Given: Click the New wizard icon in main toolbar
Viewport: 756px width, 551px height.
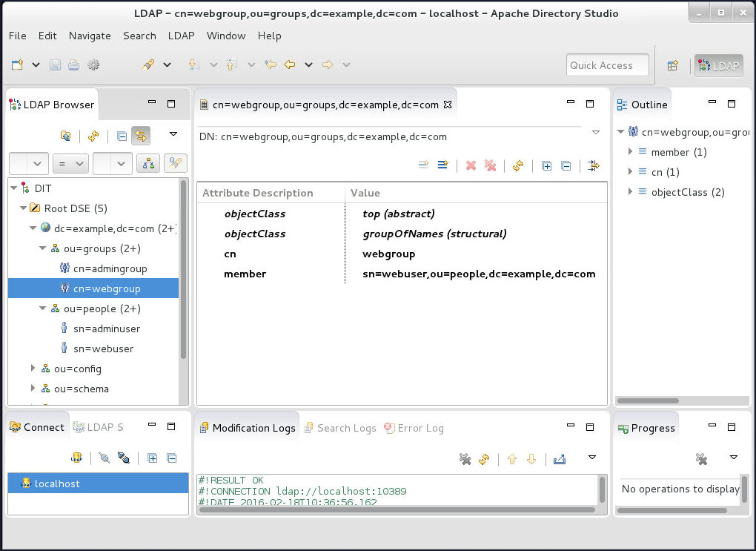Looking at the screenshot, I should coord(17,65).
